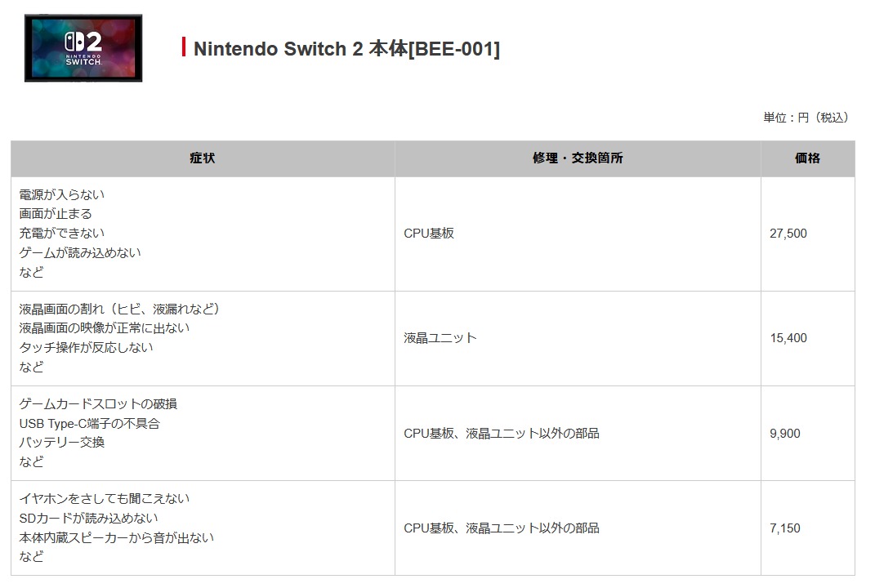Click the CPU基板 repair part cell
Image resolution: width=875 pixels, height=588 pixels.
[429, 234]
